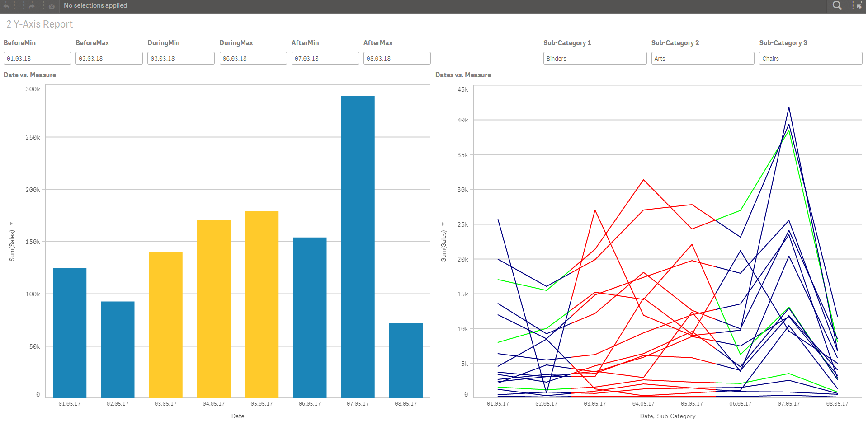868x425 pixels.
Task: Click line chart axis label 04.05.17
Action: (643, 404)
